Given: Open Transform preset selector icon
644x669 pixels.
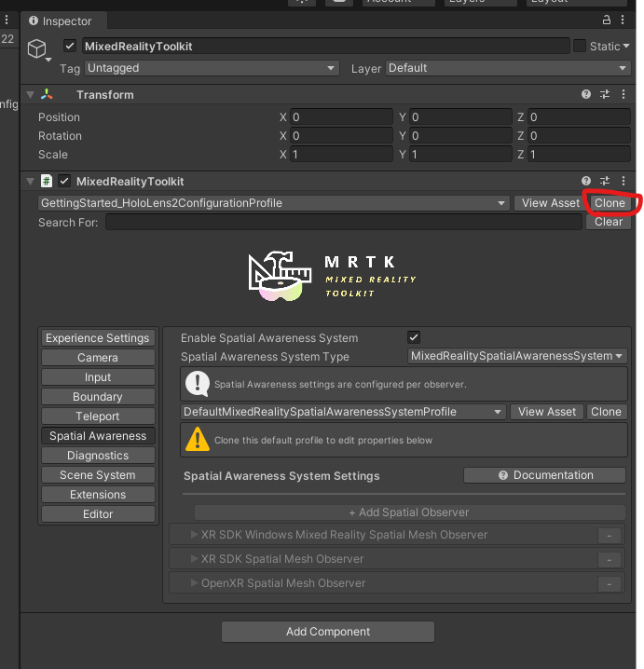Looking at the screenshot, I should 605,94.
